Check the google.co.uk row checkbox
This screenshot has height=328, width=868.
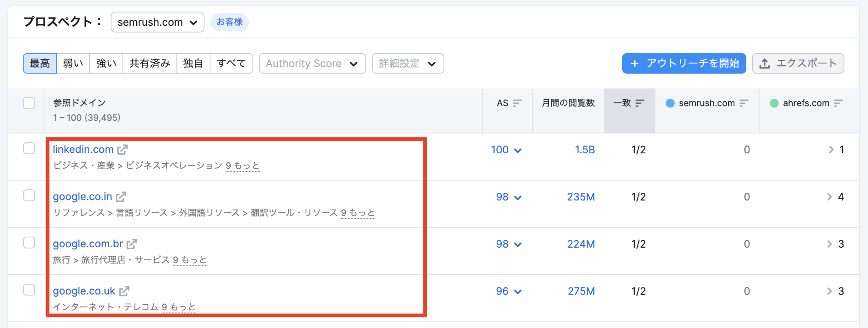[29, 290]
